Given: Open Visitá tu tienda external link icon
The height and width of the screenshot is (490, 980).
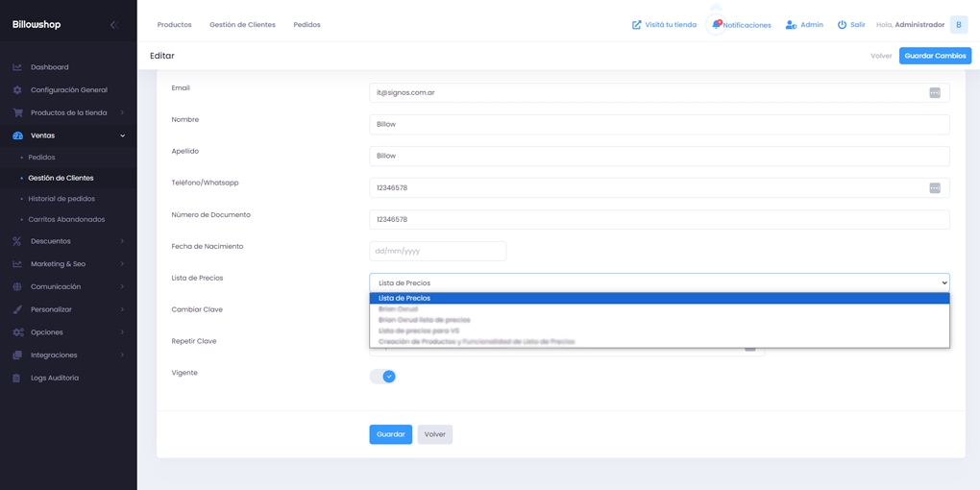Looking at the screenshot, I should tap(636, 25).
